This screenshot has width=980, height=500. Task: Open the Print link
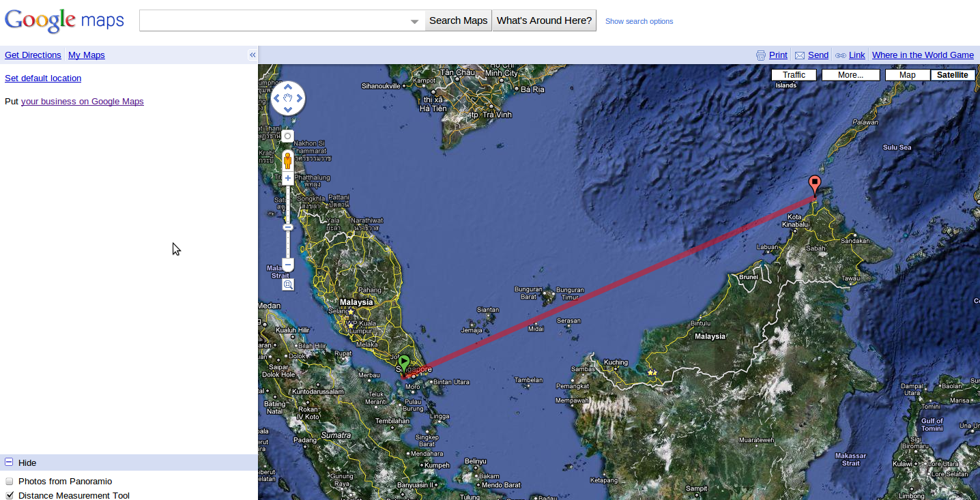click(x=778, y=55)
